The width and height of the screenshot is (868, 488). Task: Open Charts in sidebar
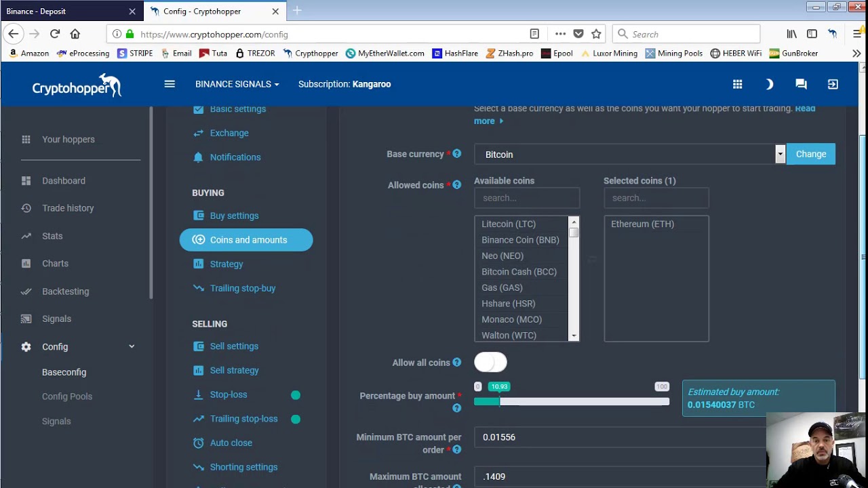55,264
